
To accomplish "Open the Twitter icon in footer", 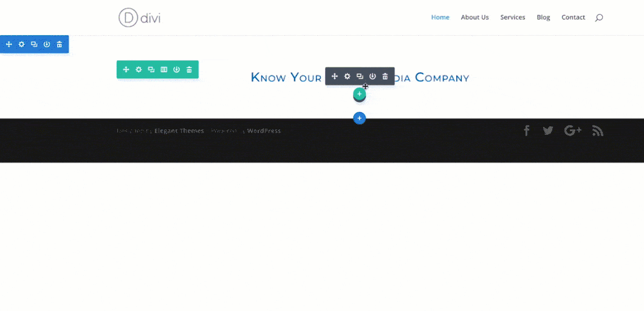I will tap(548, 131).
